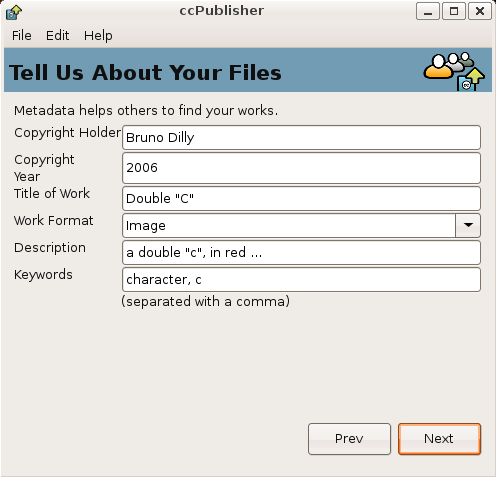Viewport: 496px width, 477px height.
Task: Click the ccPublisher title bar app icon
Action: [14, 12]
